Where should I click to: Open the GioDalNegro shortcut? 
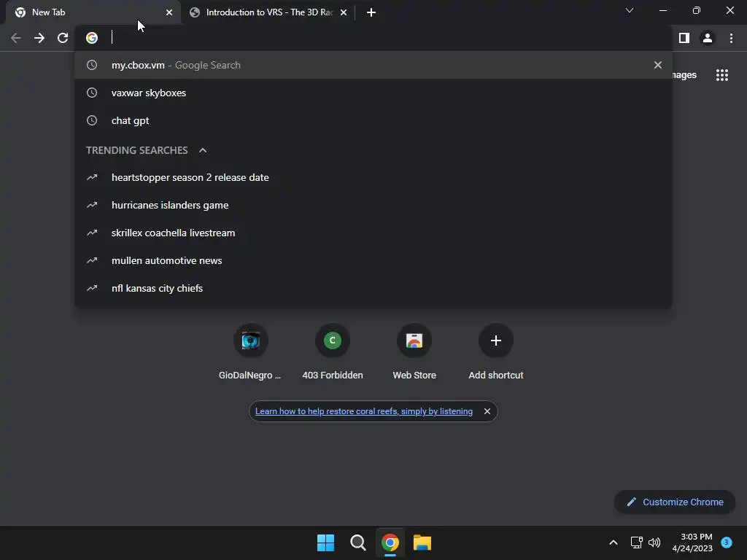click(250, 352)
